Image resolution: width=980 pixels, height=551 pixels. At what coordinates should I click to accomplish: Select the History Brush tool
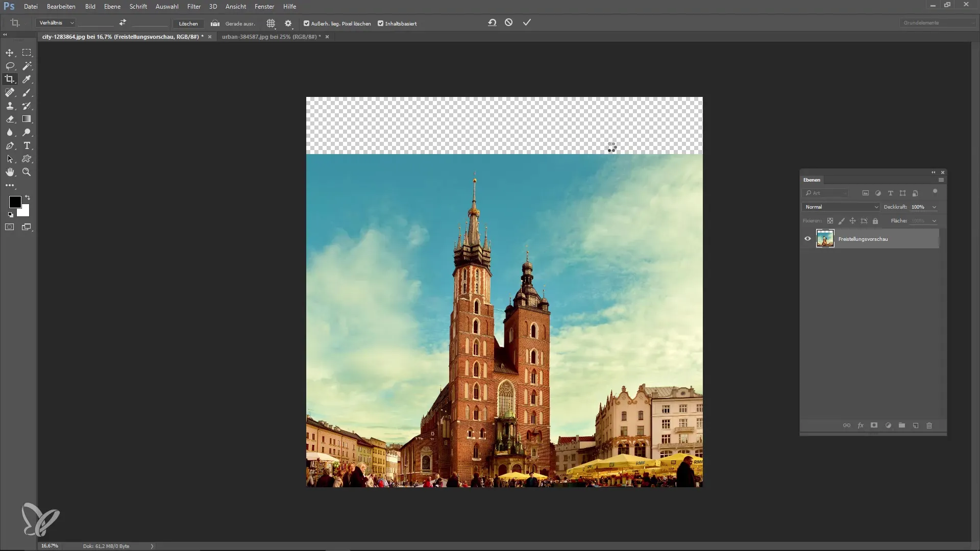(27, 106)
